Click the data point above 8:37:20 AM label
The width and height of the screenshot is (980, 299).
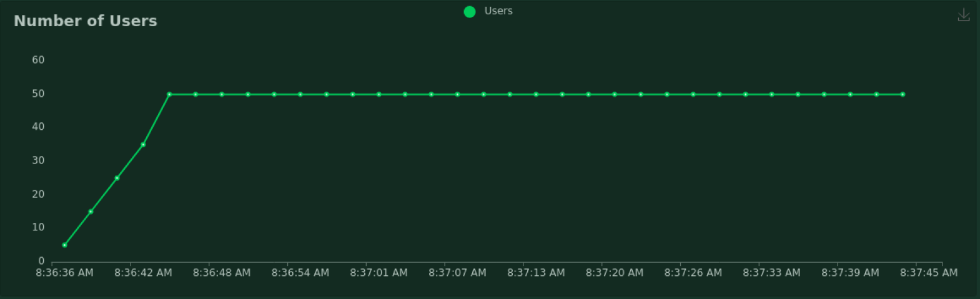615,94
